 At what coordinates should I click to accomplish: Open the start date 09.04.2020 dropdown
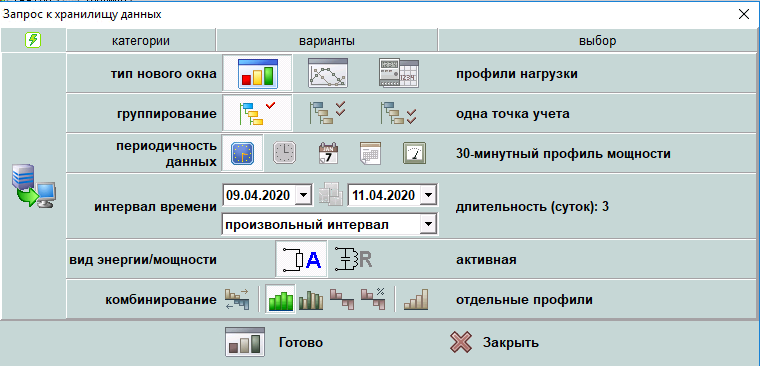tap(302, 195)
